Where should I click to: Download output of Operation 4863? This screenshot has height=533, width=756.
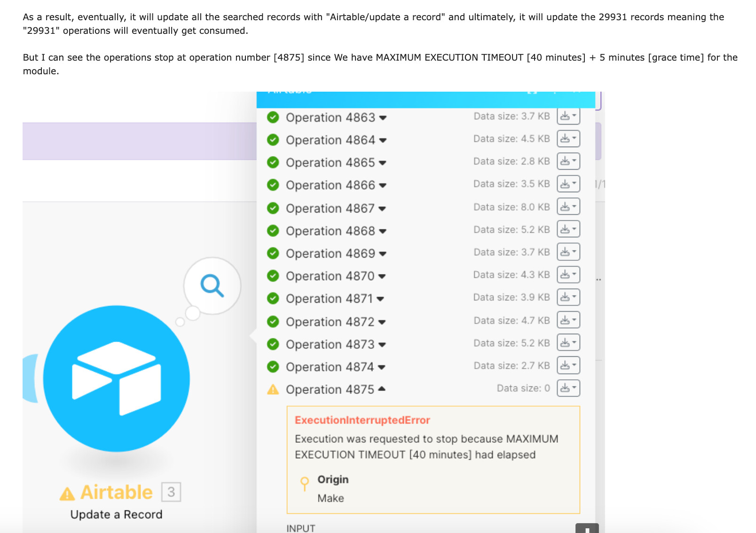568,116
